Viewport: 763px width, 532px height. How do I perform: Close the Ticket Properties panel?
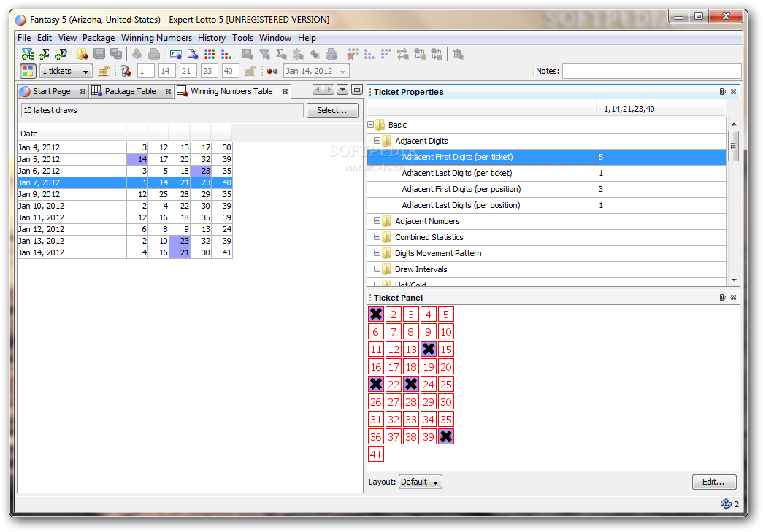pyautogui.click(x=733, y=92)
